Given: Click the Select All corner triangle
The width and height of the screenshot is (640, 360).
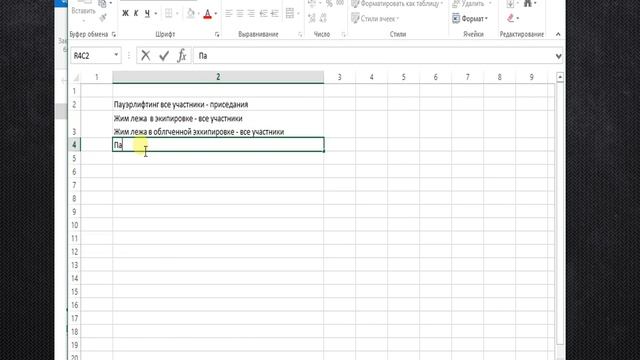Looking at the screenshot, I should (76, 77).
